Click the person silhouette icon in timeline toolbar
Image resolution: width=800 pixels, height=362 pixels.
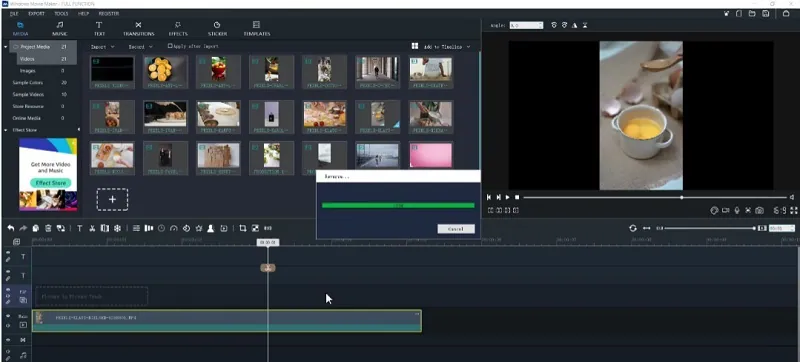(210, 228)
